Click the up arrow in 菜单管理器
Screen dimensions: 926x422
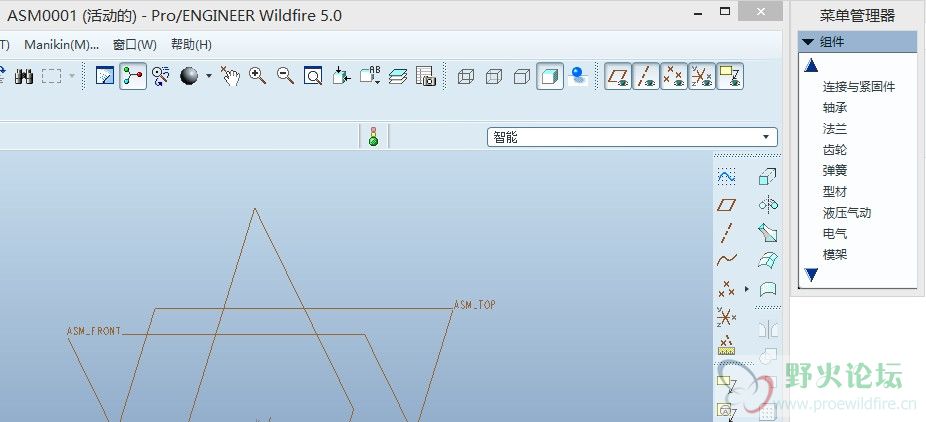pos(811,65)
